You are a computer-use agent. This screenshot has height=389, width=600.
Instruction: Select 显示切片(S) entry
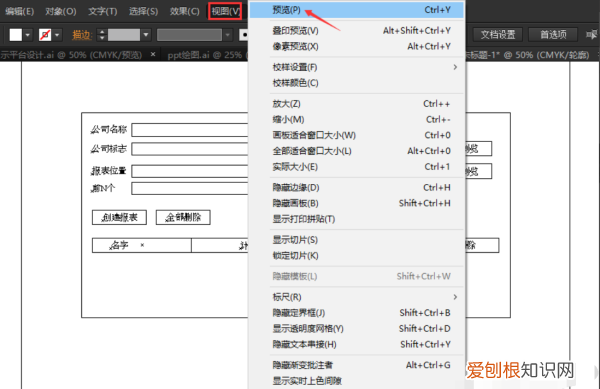click(x=356, y=240)
